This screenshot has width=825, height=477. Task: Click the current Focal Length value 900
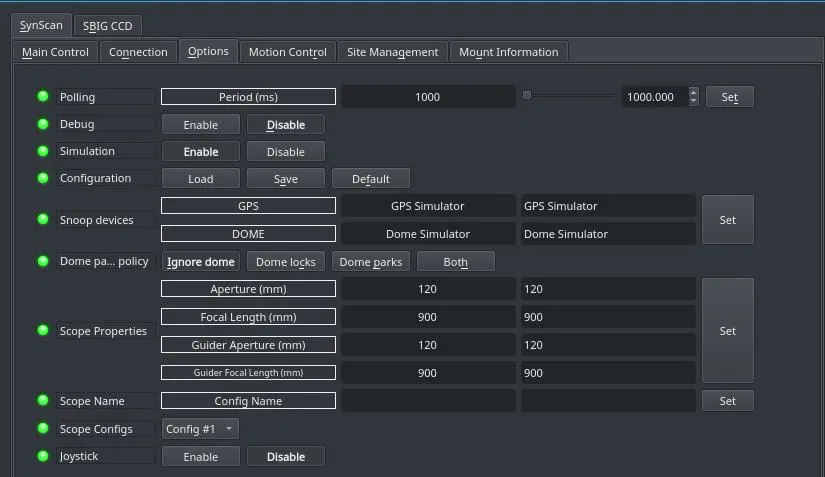tap(428, 317)
